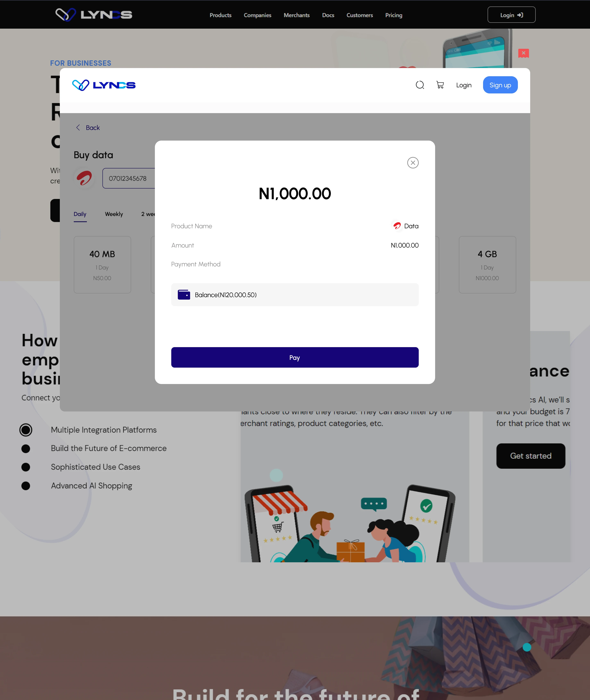Switch to the Daily data tab
Image resolution: width=590 pixels, height=700 pixels.
point(80,214)
